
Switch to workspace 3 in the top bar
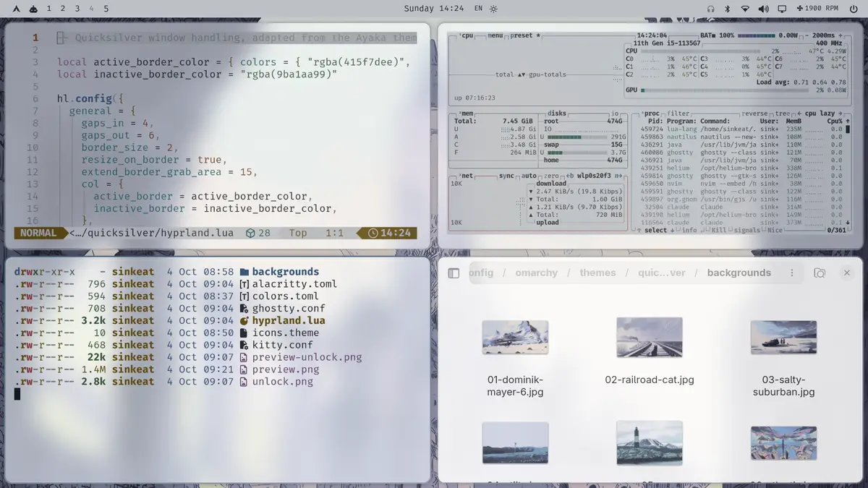pyautogui.click(x=77, y=9)
